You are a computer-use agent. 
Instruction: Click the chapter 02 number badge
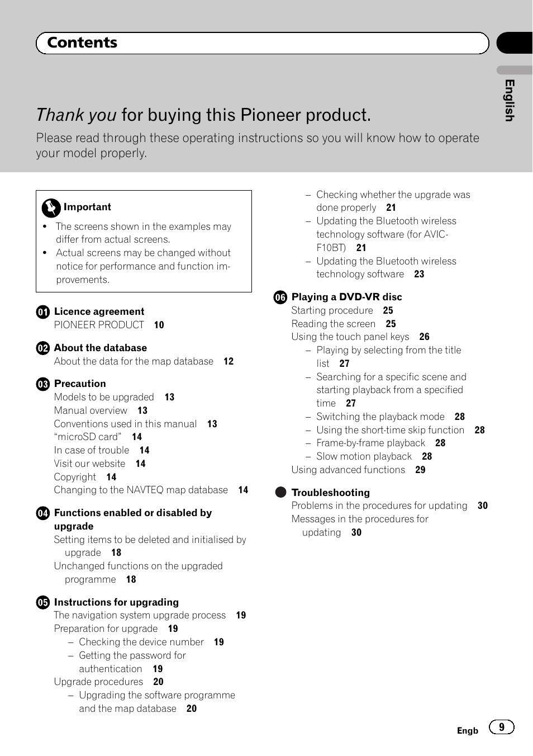pos(43,348)
